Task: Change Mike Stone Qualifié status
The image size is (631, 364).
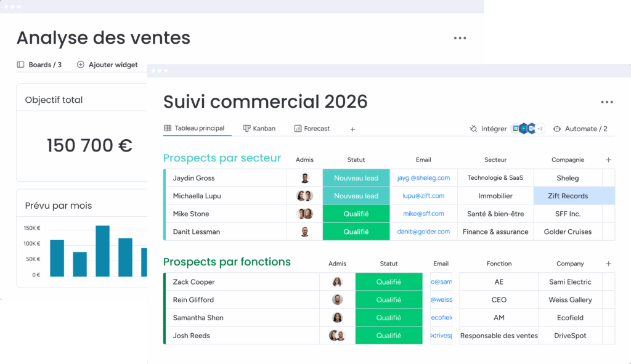Action: (x=356, y=214)
